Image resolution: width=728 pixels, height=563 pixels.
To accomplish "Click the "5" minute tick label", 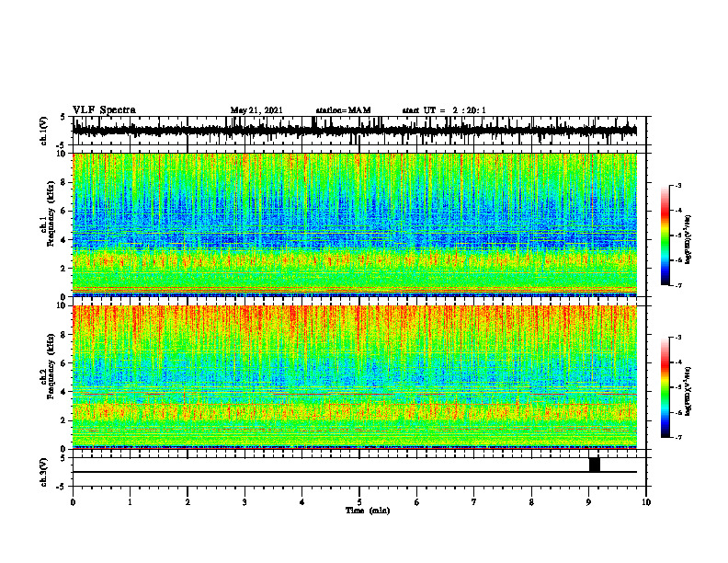I will click(x=359, y=502).
